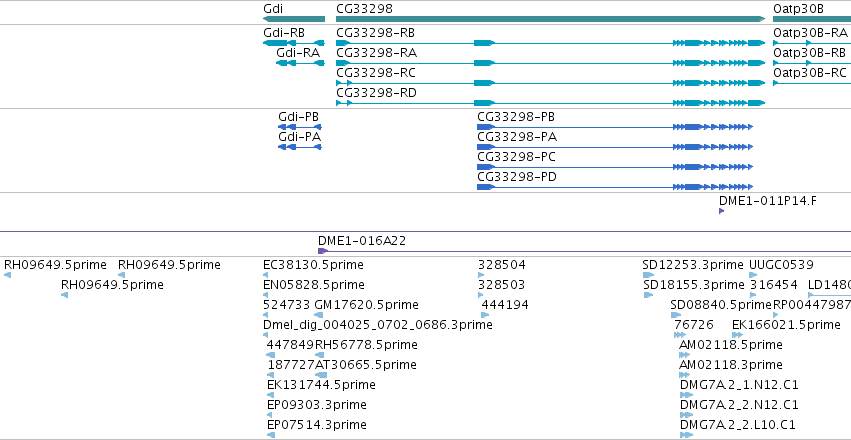The height and width of the screenshot is (440, 851).
Task: Select the EK131744.5prime EST label
Action: click(321, 385)
